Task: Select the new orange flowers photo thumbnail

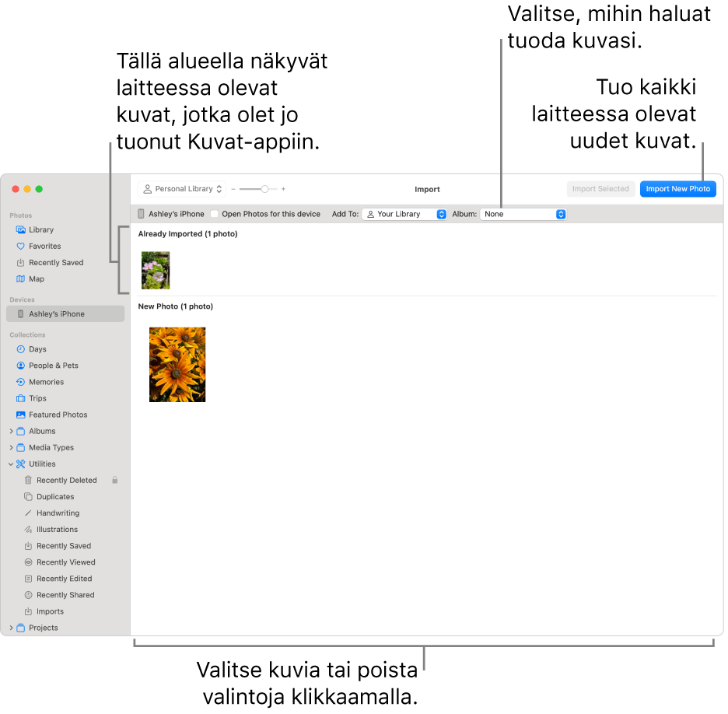Action: (x=178, y=366)
